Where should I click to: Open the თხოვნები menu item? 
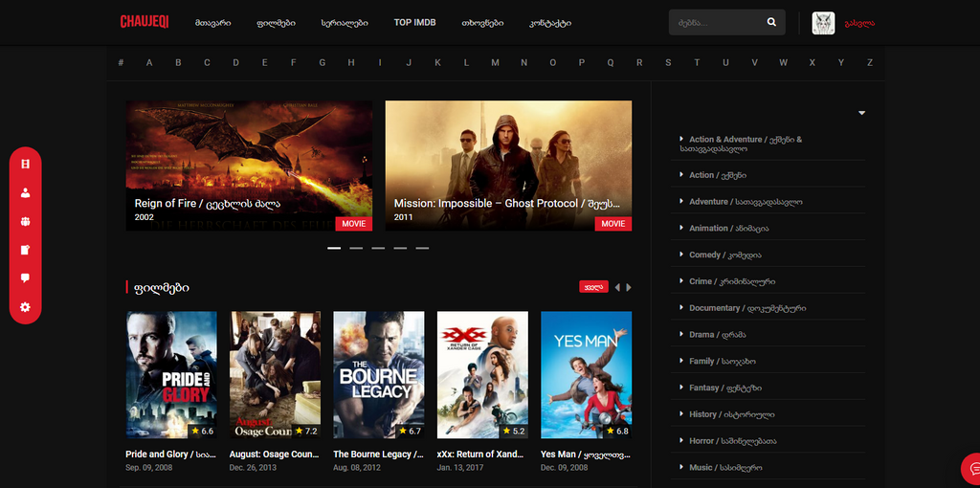click(482, 23)
